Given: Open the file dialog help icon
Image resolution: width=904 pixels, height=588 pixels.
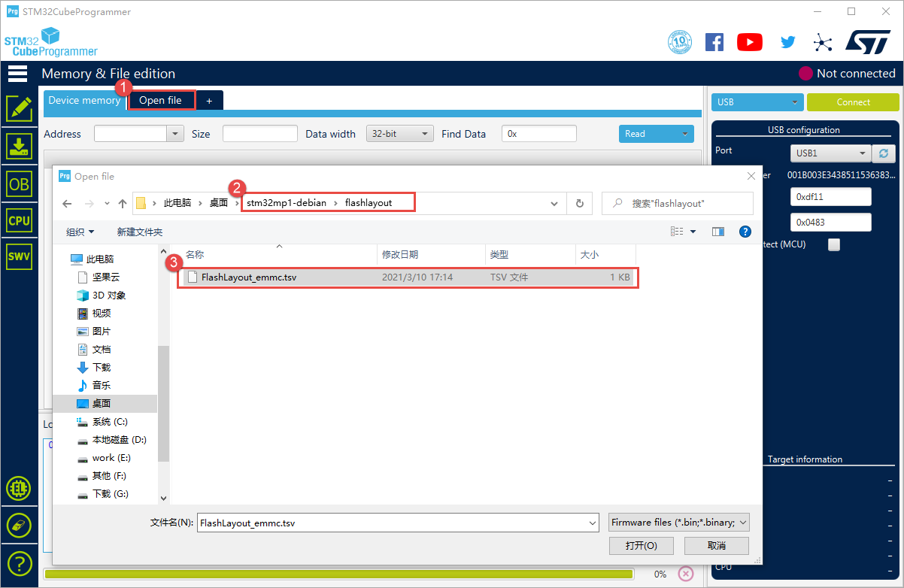Looking at the screenshot, I should 745,232.
